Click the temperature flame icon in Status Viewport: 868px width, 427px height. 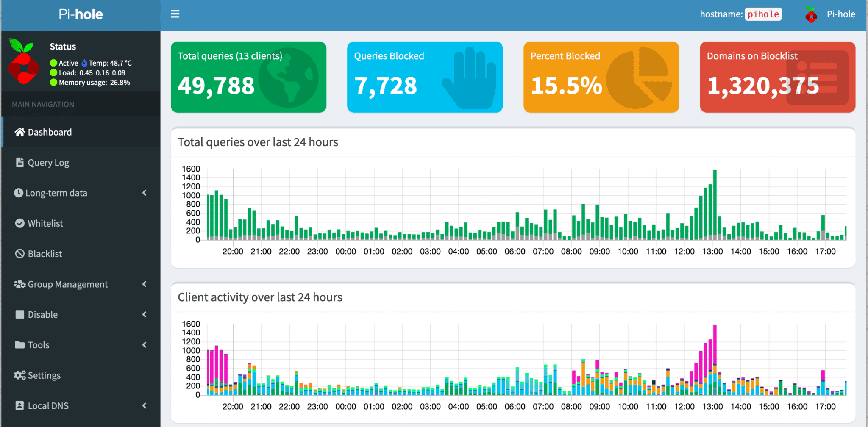pos(84,62)
